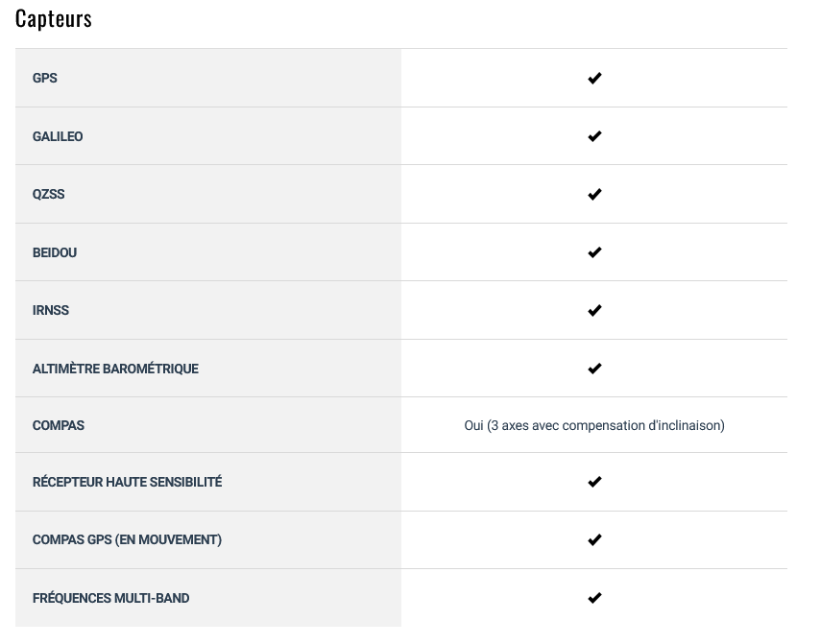Click the checkmark in the GPS row
The height and width of the screenshot is (644, 821).
click(x=594, y=78)
